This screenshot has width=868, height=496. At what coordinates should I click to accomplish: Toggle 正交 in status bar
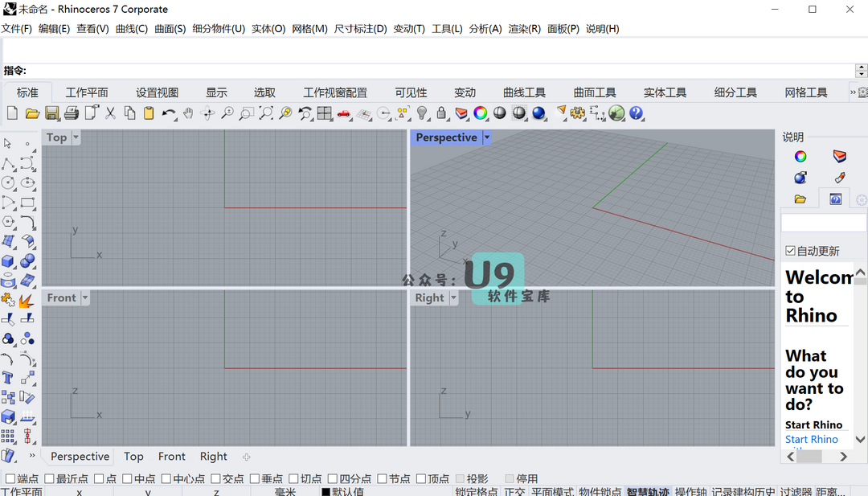(514, 491)
